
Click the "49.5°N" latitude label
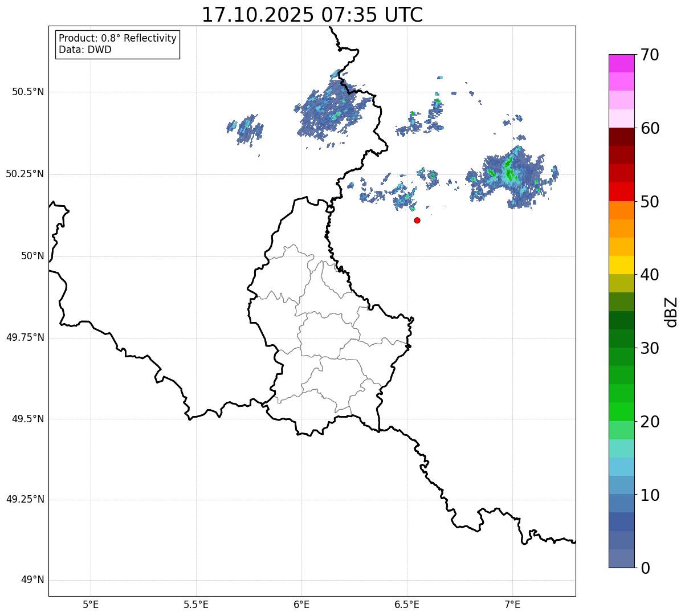pyautogui.click(x=27, y=419)
